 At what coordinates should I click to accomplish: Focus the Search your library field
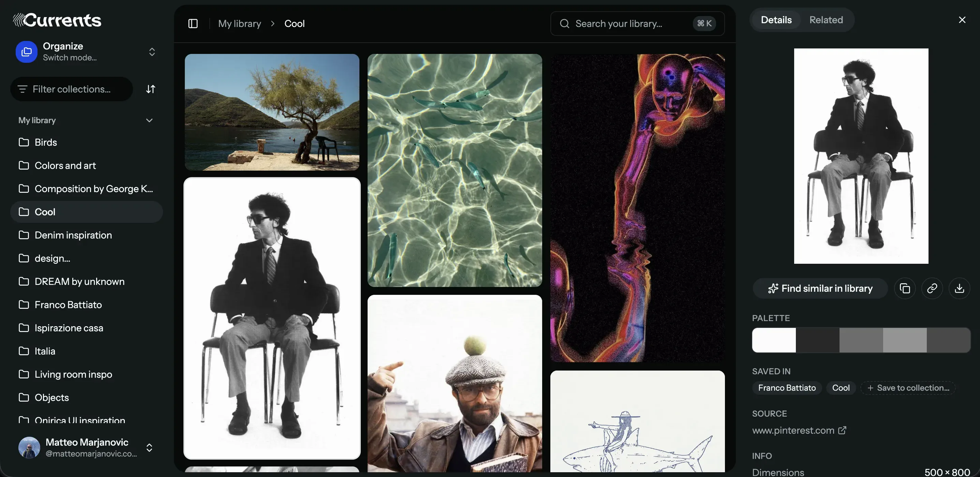pos(637,24)
